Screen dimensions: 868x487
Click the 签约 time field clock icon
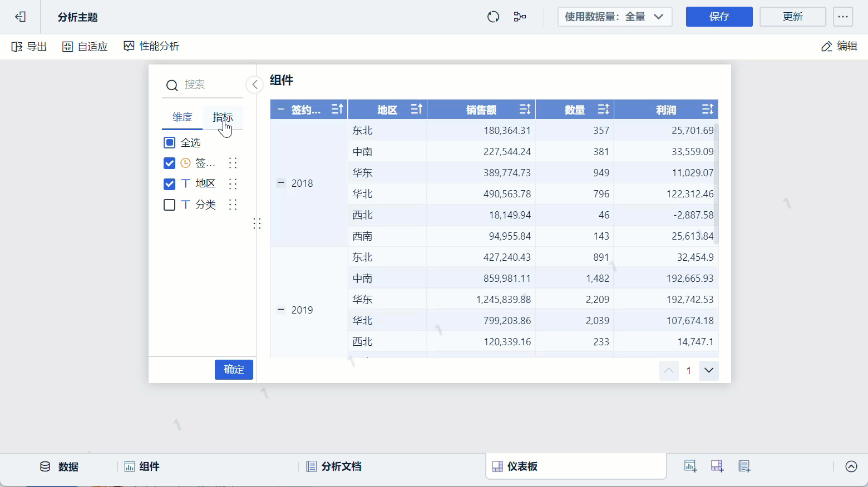(x=185, y=163)
